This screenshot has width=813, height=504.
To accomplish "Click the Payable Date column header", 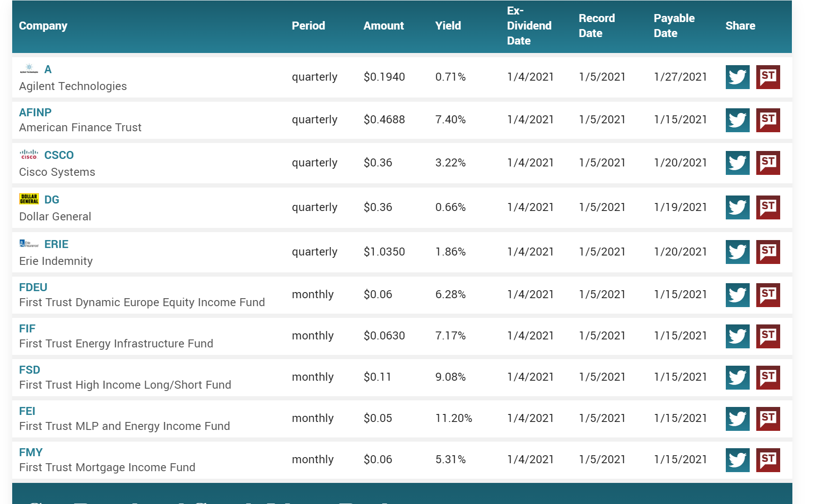I will (674, 26).
